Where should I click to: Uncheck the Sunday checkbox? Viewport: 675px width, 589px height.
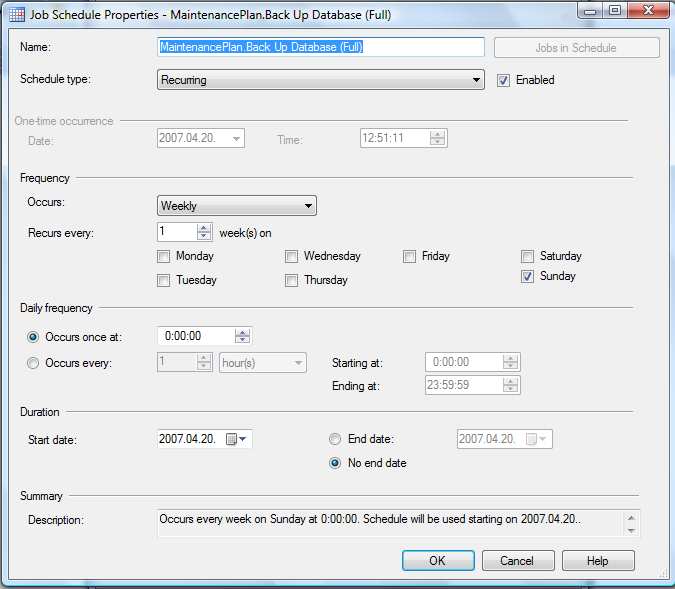(527, 276)
